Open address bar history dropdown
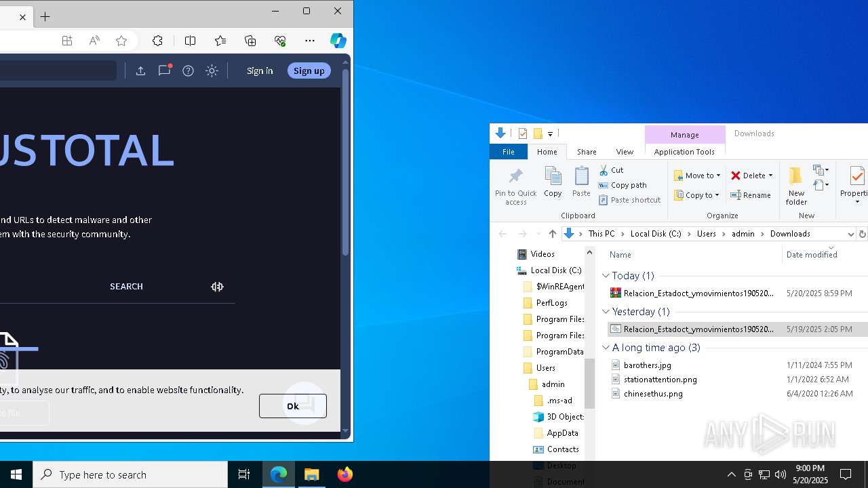The height and width of the screenshot is (488, 868). [850, 234]
